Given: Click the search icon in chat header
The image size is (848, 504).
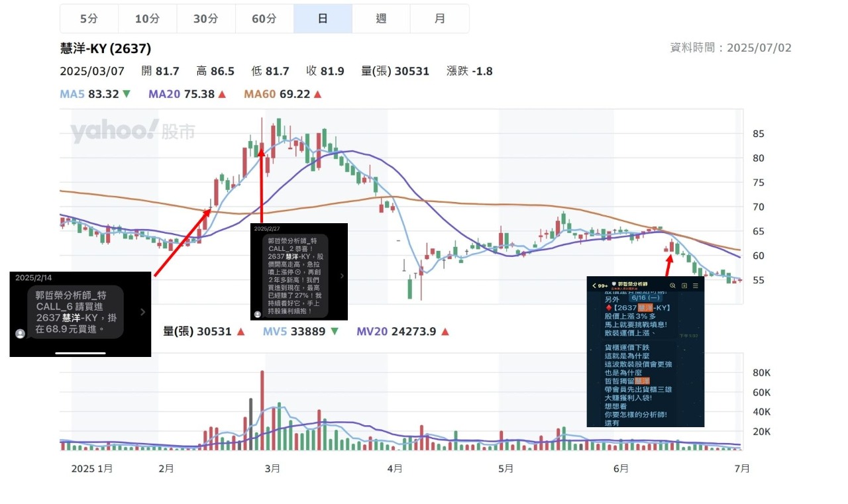Looking at the screenshot, I should (x=672, y=285).
